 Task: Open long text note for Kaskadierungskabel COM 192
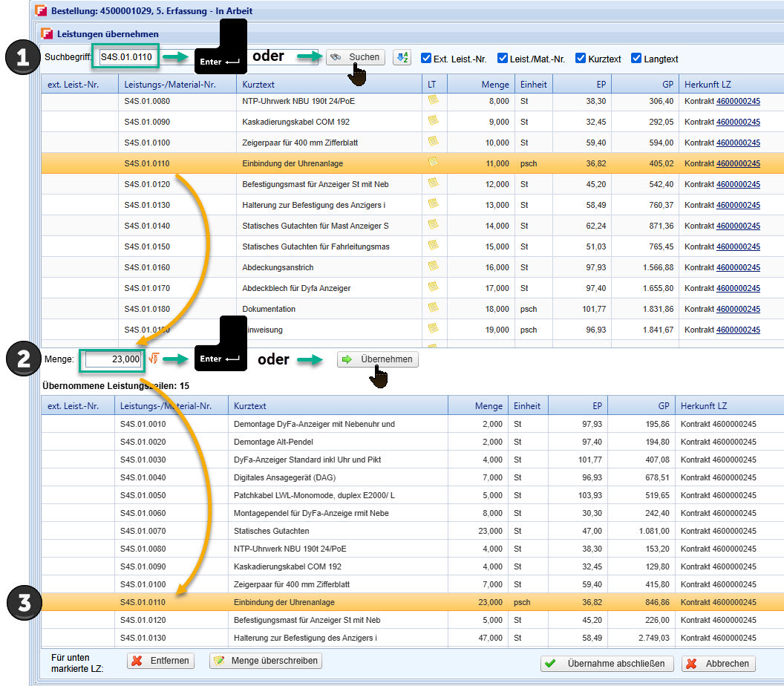tap(433, 121)
